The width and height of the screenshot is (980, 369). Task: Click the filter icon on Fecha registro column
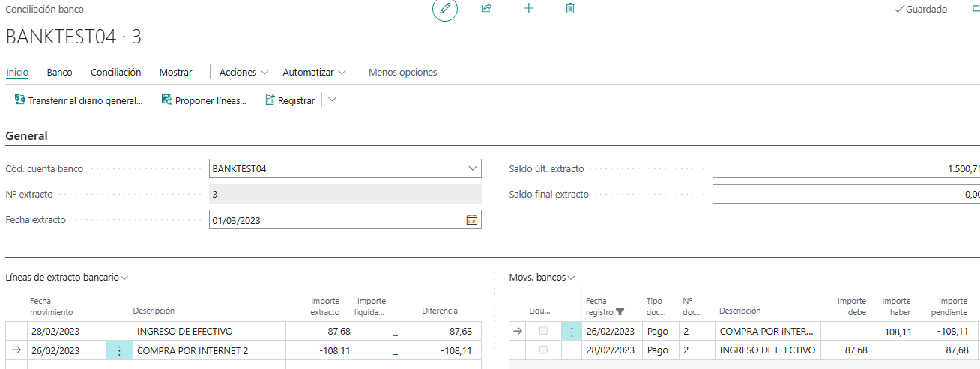pyautogui.click(x=620, y=312)
